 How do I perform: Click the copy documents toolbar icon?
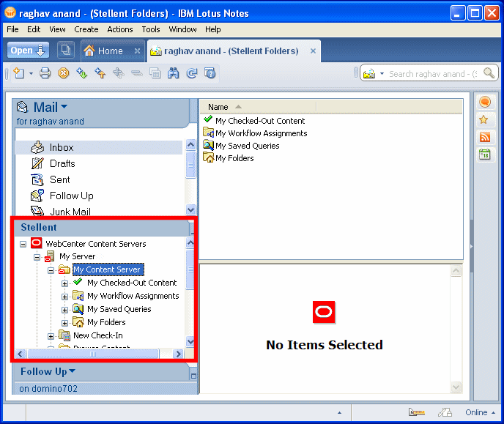point(155,73)
